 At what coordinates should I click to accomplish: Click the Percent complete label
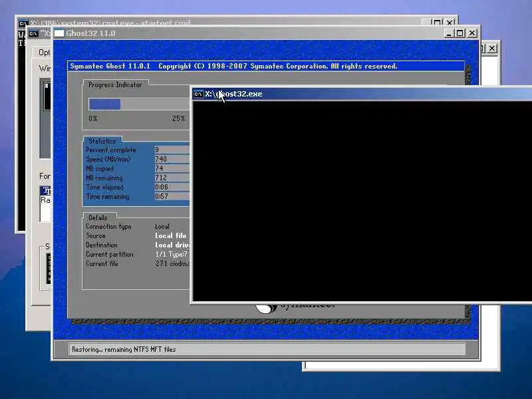point(111,150)
